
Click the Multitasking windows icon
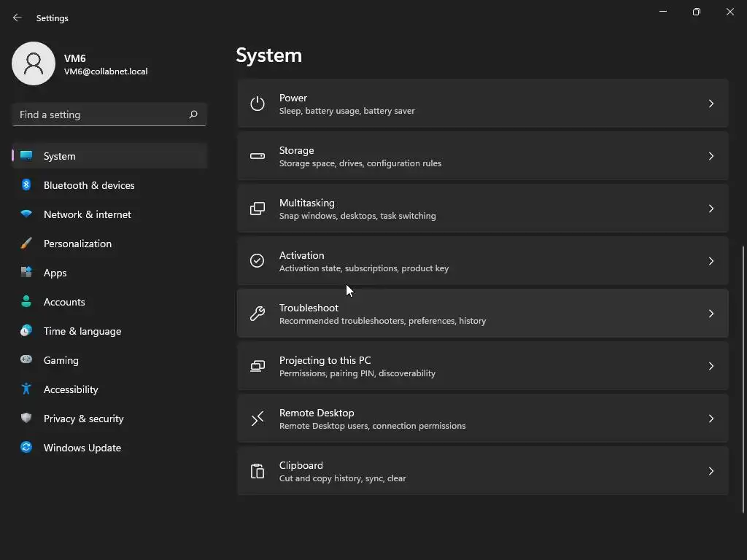click(258, 209)
